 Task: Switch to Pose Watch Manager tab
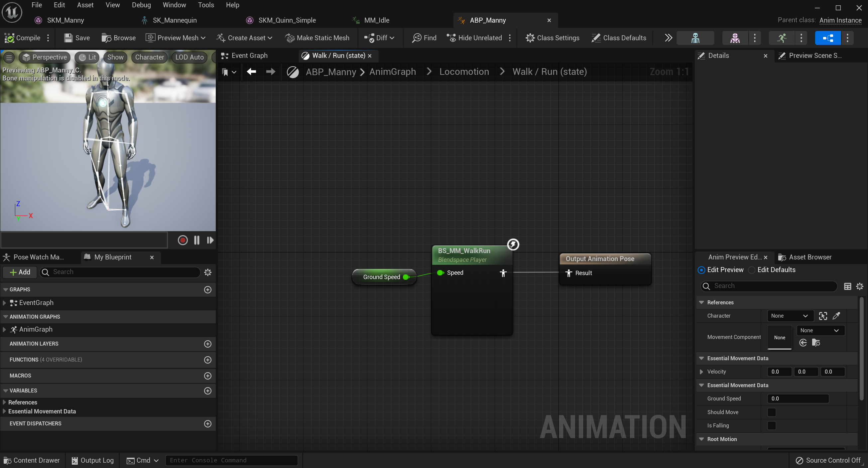coord(34,257)
